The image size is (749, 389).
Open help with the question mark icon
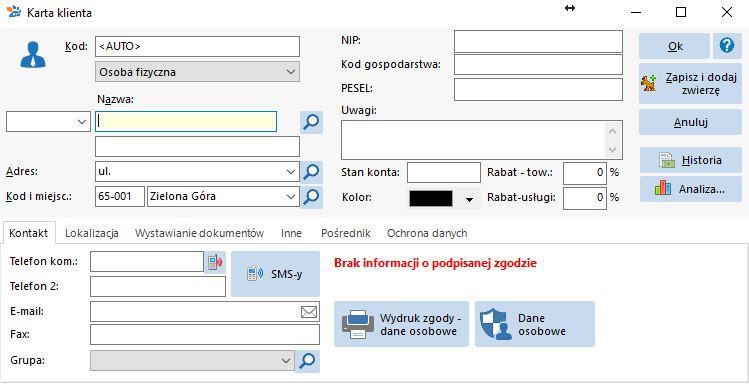pyautogui.click(x=727, y=46)
